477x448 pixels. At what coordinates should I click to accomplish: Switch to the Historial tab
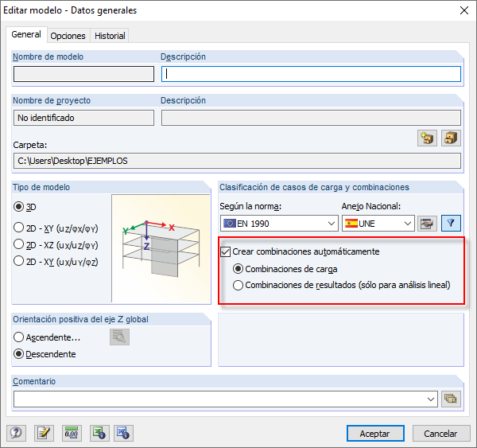point(110,36)
